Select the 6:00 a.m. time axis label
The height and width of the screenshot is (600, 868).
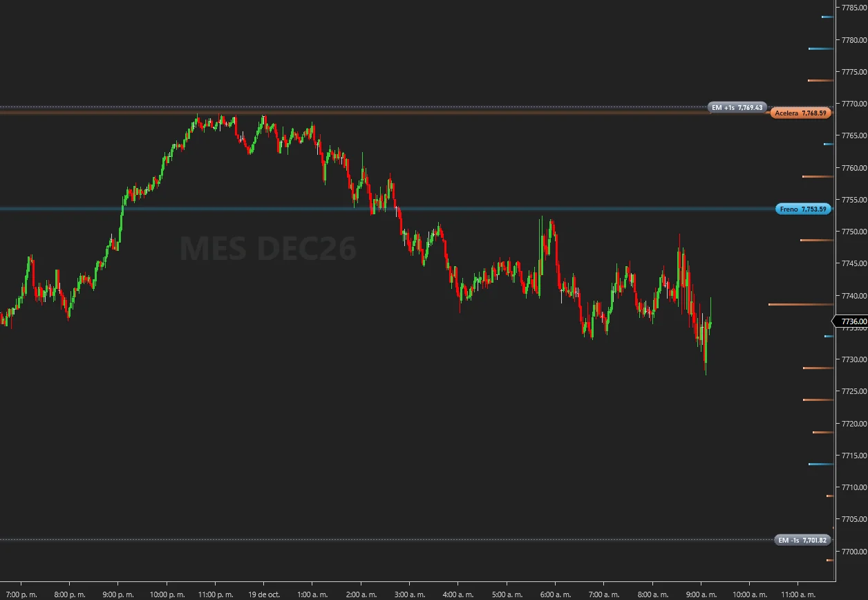click(556, 594)
